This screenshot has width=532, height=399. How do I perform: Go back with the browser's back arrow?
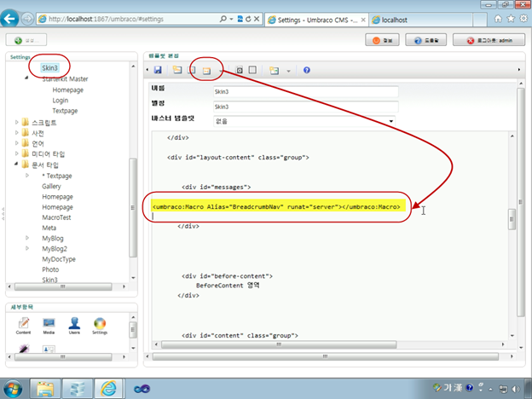[x=9, y=18]
